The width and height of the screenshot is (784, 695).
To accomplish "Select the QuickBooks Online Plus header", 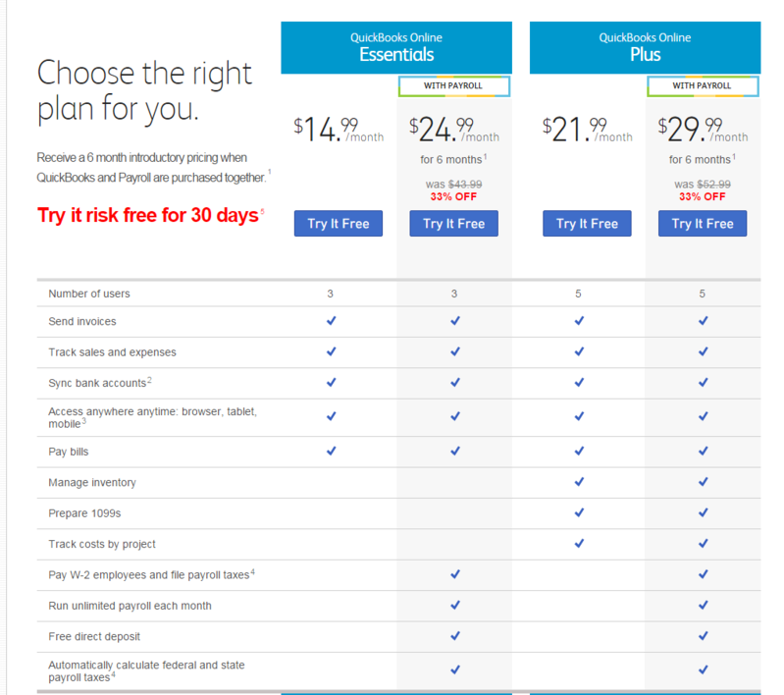I will pos(645,47).
